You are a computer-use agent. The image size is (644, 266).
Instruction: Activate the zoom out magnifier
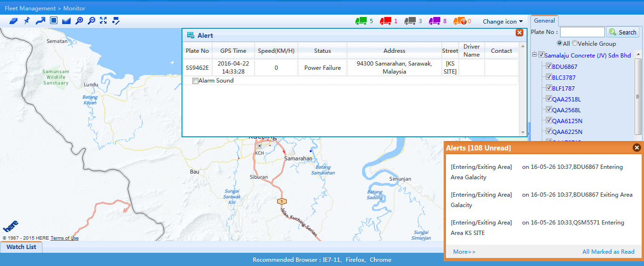pos(91,21)
